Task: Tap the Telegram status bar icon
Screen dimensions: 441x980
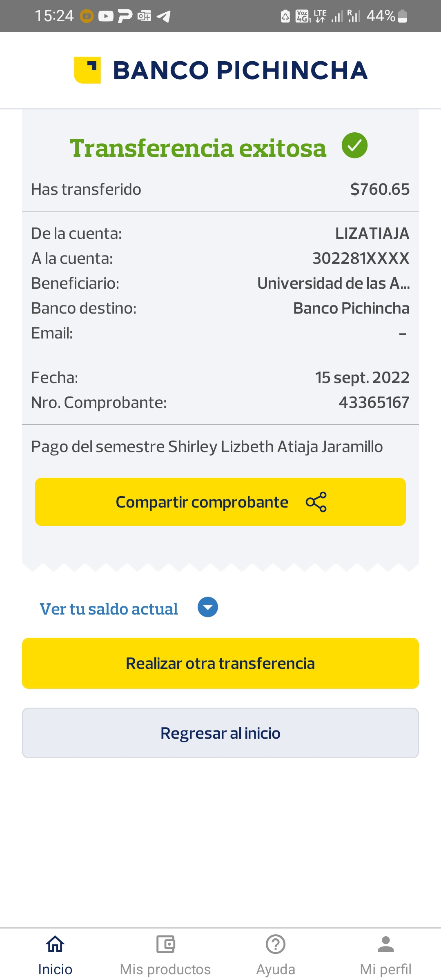Action: click(164, 16)
